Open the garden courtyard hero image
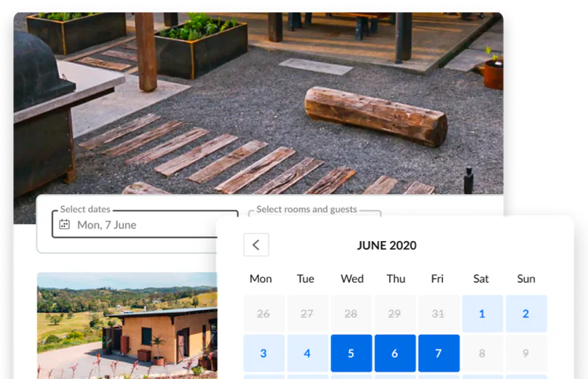 [259, 103]
